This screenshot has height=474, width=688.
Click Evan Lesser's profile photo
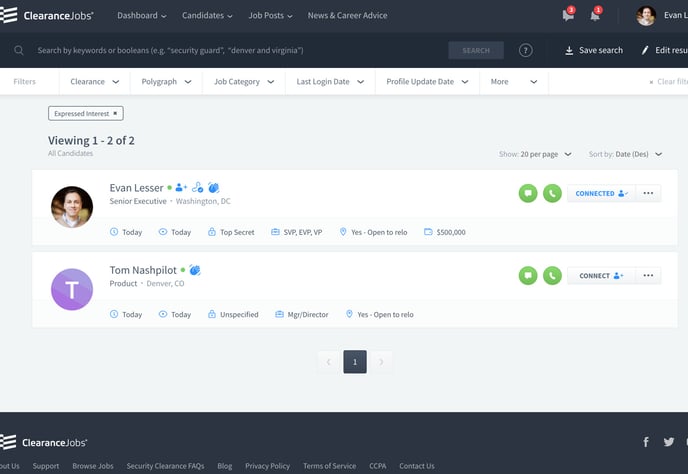[x=72, y=207]
